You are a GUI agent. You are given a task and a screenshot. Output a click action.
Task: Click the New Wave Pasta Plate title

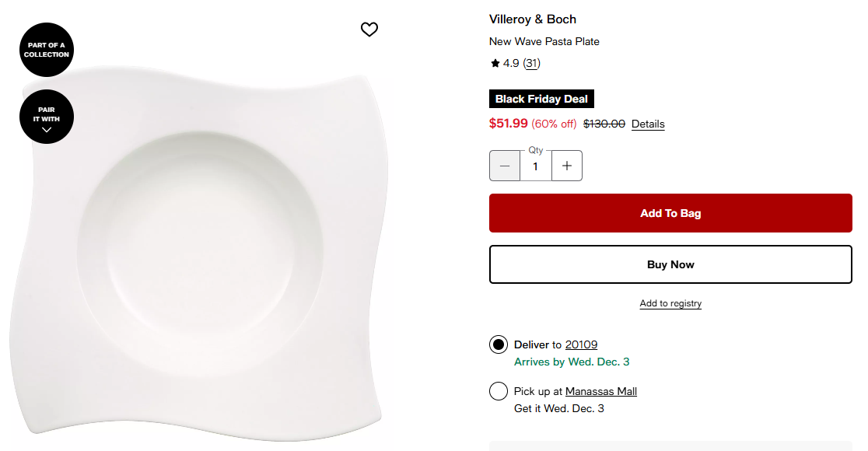[x=544, y=41]
